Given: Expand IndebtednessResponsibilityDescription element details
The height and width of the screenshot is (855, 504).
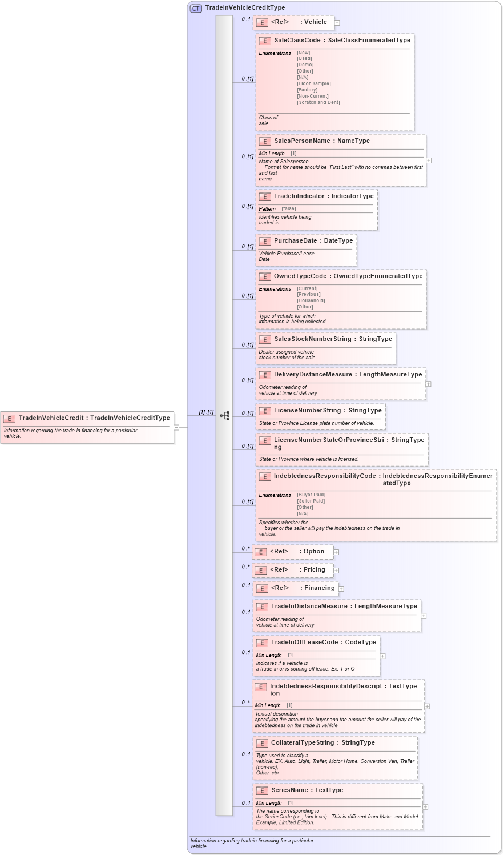Looking at the screenshot, I should click(426, 706).
